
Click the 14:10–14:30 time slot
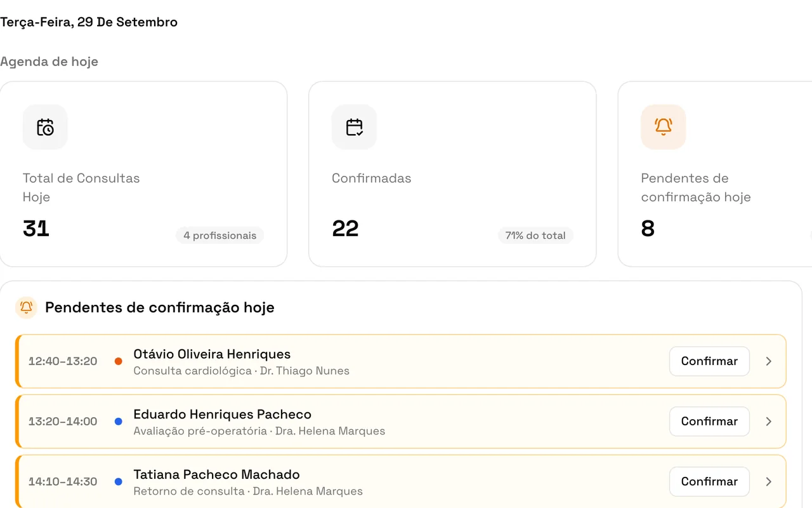(63, 482)
